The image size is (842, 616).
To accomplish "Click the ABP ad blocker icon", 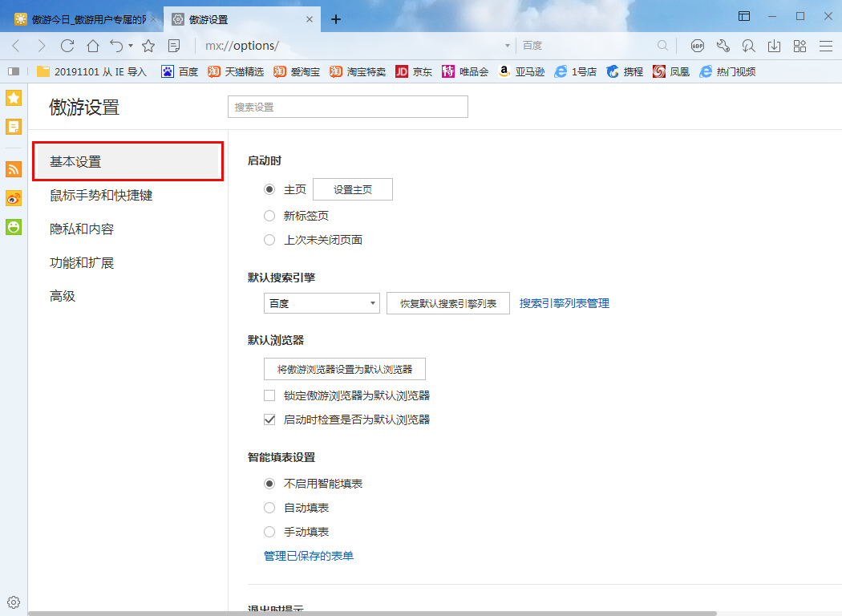I will 698,47.
